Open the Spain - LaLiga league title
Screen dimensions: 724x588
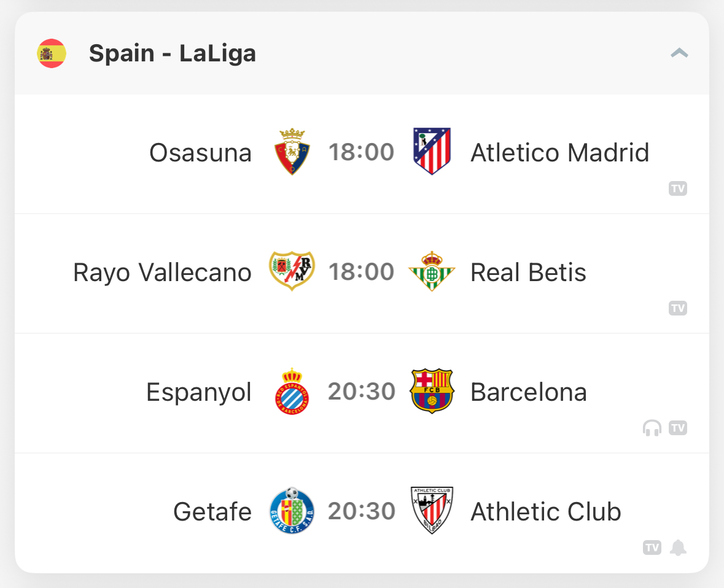(172, 53)
